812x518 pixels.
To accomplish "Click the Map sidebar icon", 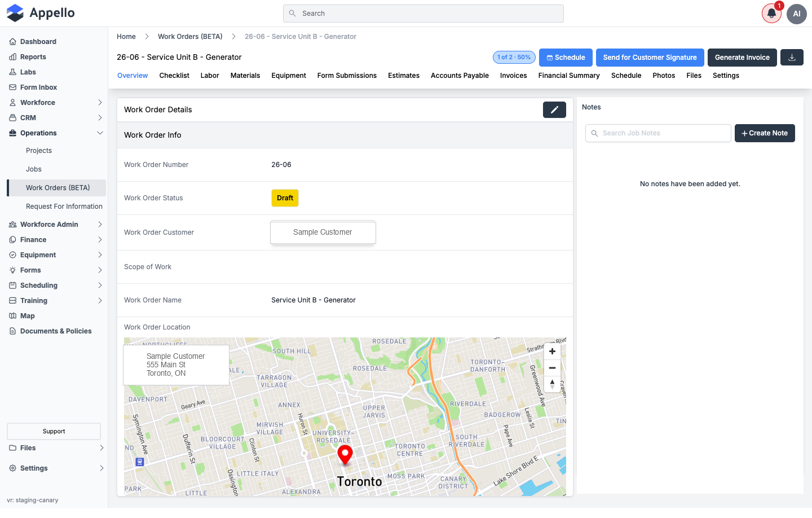I will click(12, 316).
